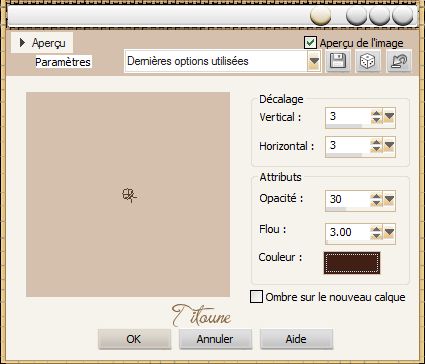This screenshot has width=425, height=364.
Task: Decrease the Horizontal offset with the down arrow
Action: [x=376, y=149]
